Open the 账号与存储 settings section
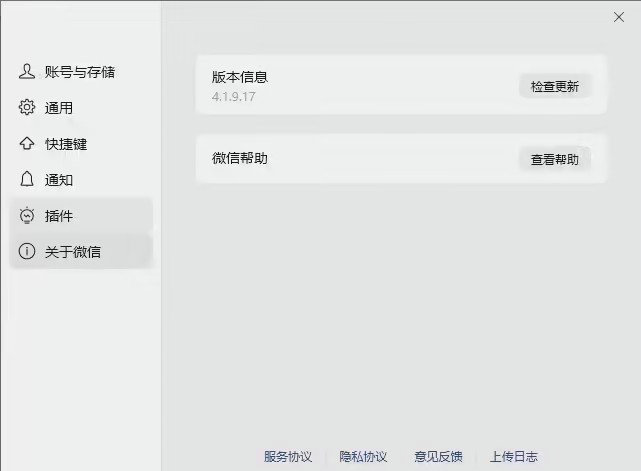The image size is (641, 471). (x=81, y=72)
